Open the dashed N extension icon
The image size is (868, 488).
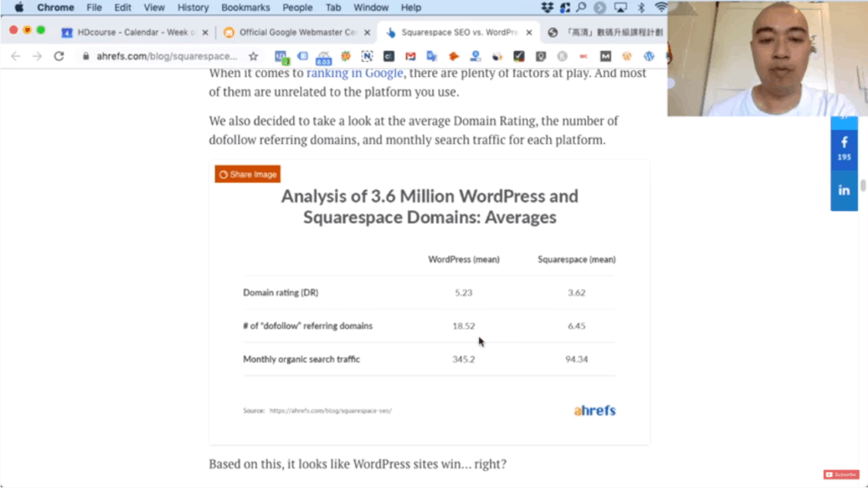pos(367,56)
